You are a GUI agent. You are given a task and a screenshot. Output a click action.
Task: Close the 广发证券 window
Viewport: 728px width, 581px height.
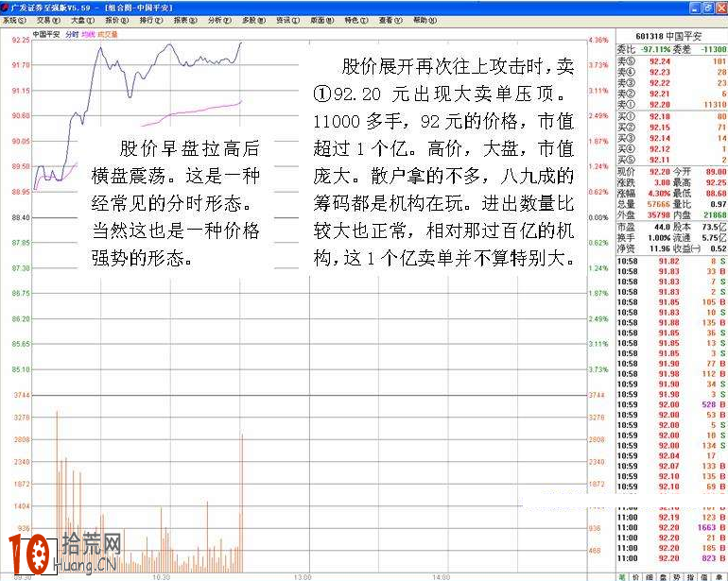721,8
